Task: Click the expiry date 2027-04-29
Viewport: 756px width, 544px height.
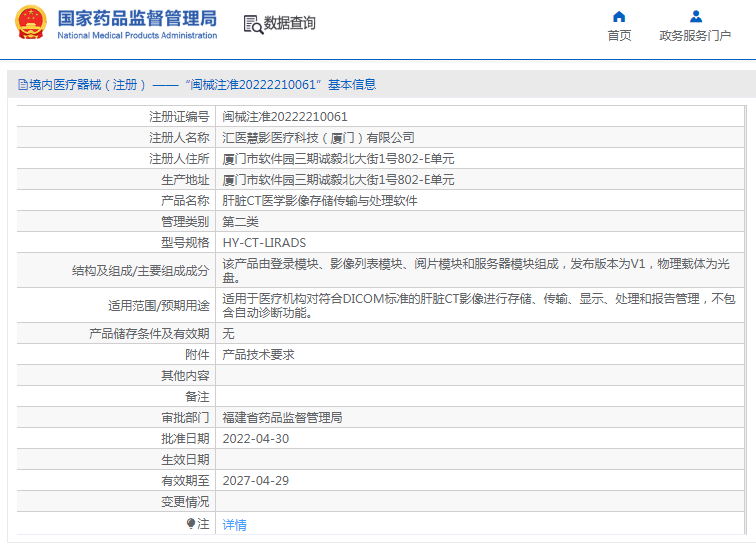Action: click(256, 481)
